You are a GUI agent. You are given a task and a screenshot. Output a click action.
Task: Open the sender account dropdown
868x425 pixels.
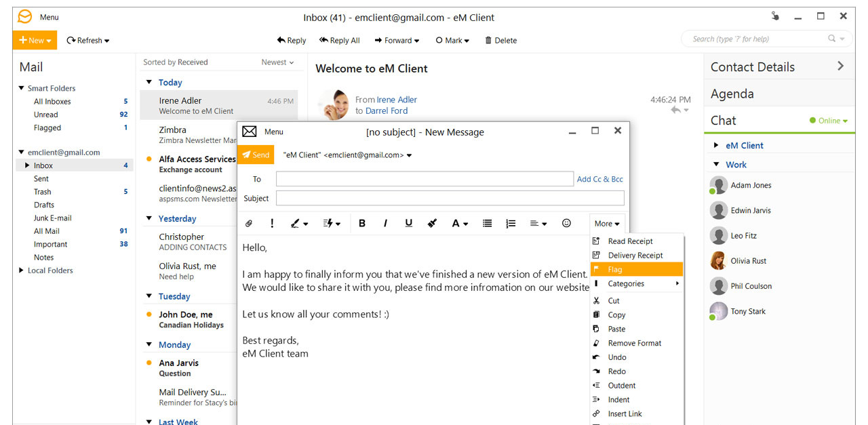410,155
